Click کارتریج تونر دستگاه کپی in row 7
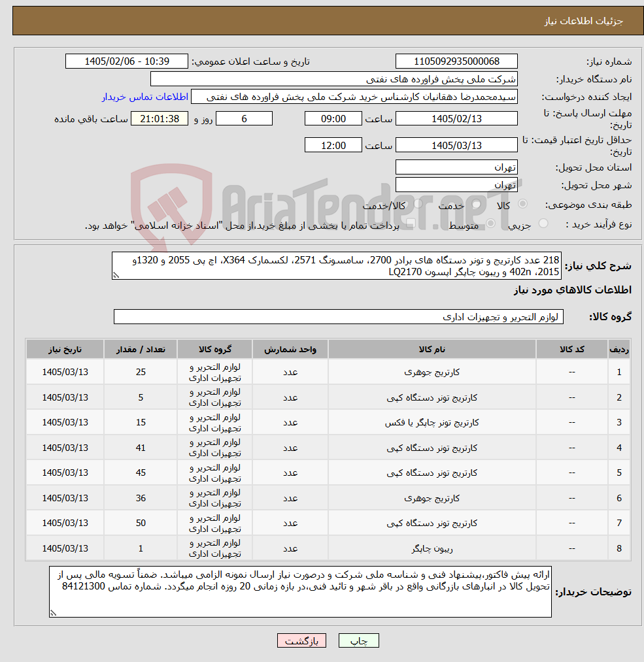This screenshot has height=662, width=644. (x=432, y=523)
